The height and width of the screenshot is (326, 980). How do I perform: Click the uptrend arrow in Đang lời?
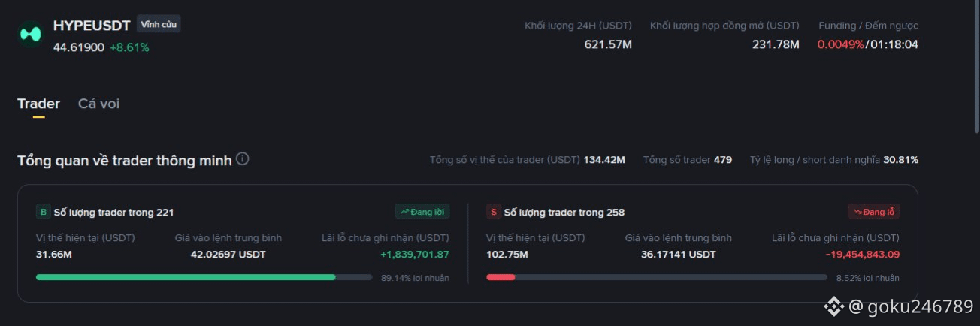point(404,212)
